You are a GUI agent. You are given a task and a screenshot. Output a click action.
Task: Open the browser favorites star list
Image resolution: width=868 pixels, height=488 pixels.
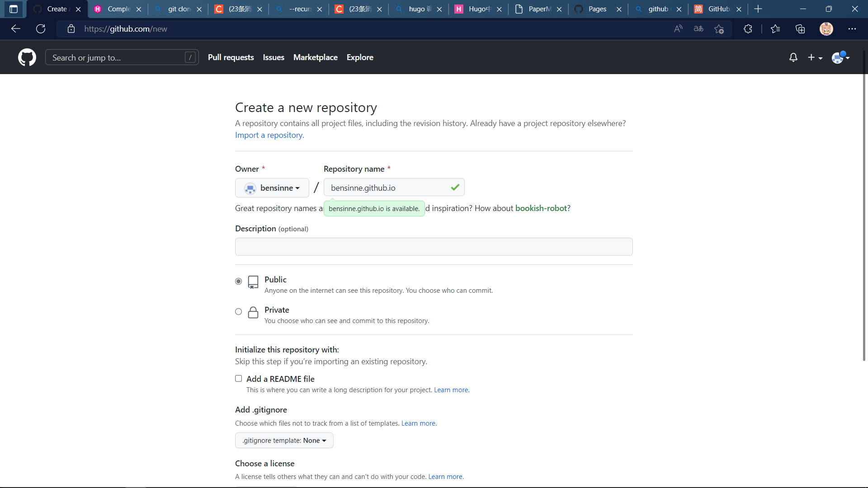(x=775, y=29)
